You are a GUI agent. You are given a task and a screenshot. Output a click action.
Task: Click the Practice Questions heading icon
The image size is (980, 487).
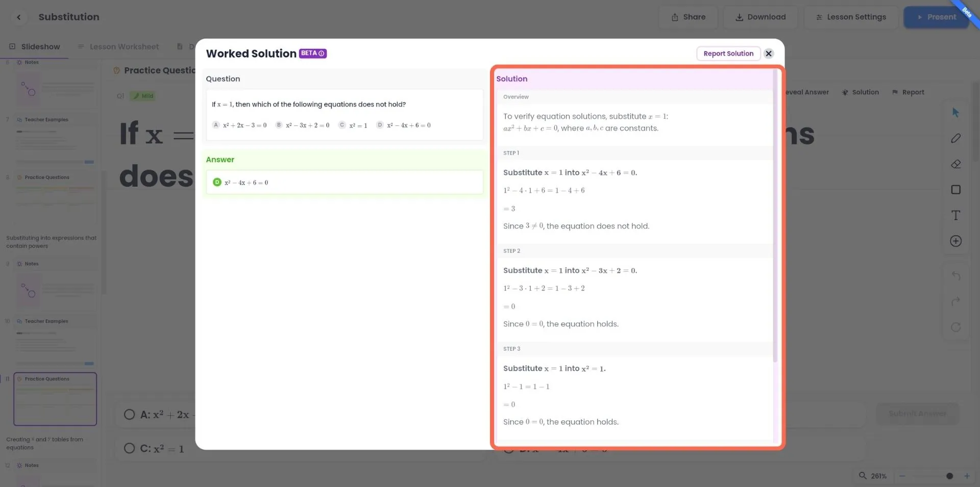116,70
